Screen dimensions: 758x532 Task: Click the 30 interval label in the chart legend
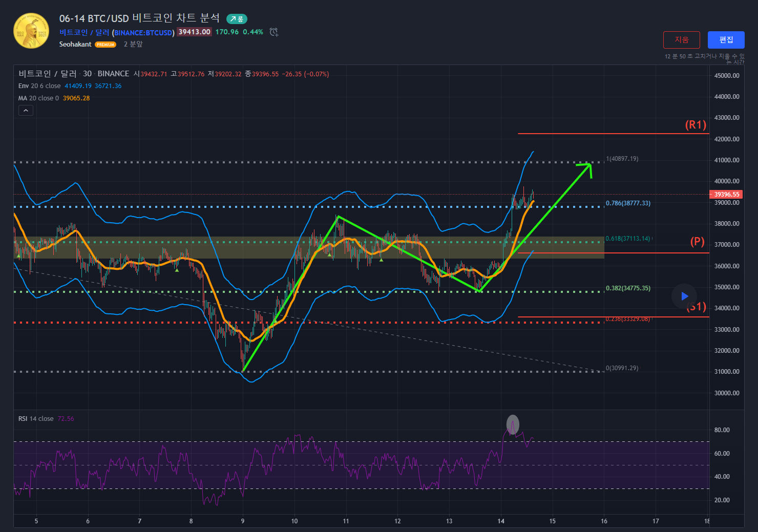tap(88, 74)
